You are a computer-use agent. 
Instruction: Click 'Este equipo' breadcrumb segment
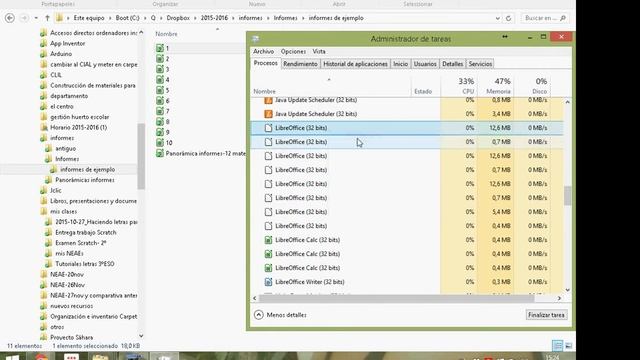(89, 18)
